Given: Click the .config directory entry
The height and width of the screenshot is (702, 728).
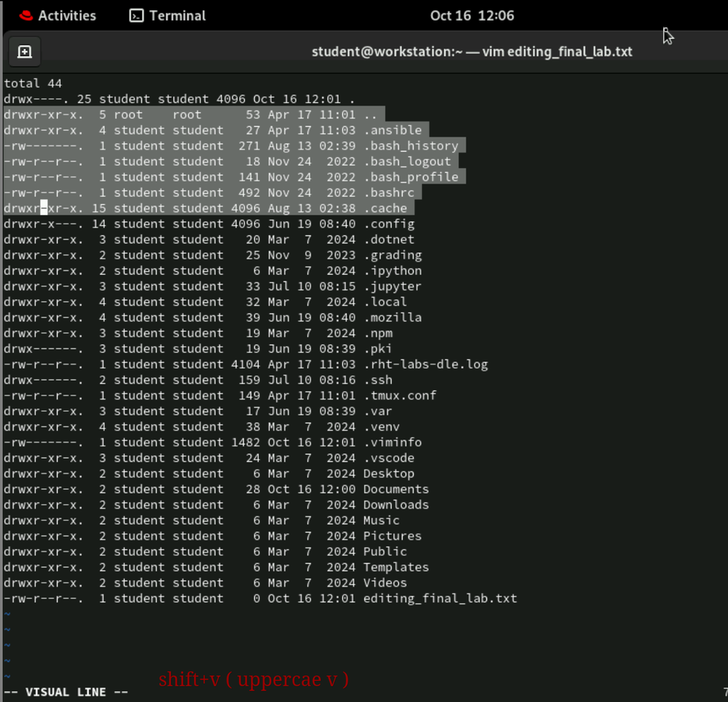Looking at the screenshot, I should tap(388, 224).
